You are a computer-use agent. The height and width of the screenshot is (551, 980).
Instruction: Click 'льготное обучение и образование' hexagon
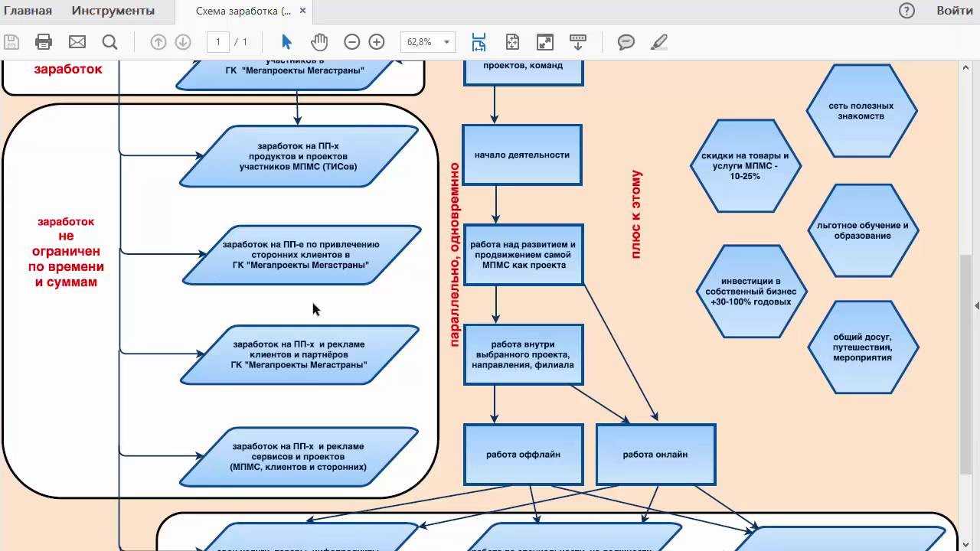864,230
